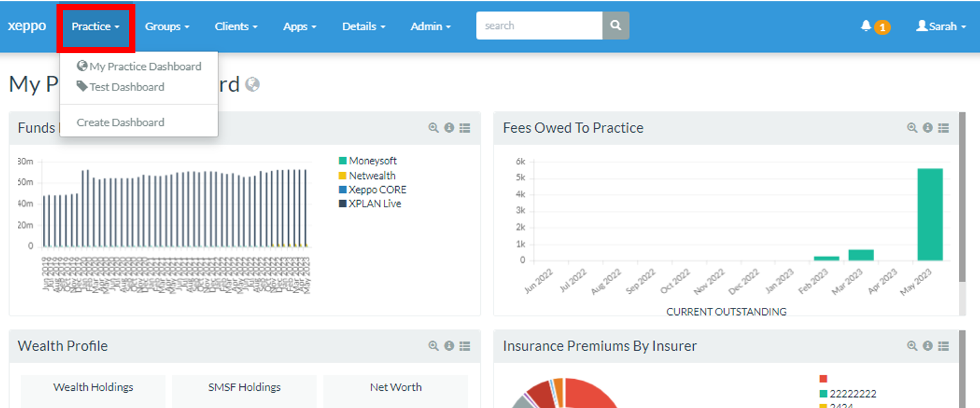The image size is (980, 408).
Task: Open list view for Wealth Profile panel
Action: pyautogui.click(x=465, y=346)
